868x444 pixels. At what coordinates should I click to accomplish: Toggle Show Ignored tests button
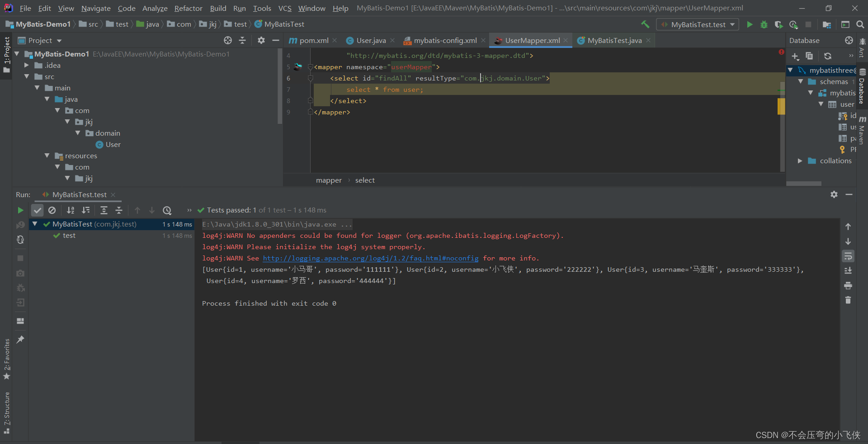52,210
